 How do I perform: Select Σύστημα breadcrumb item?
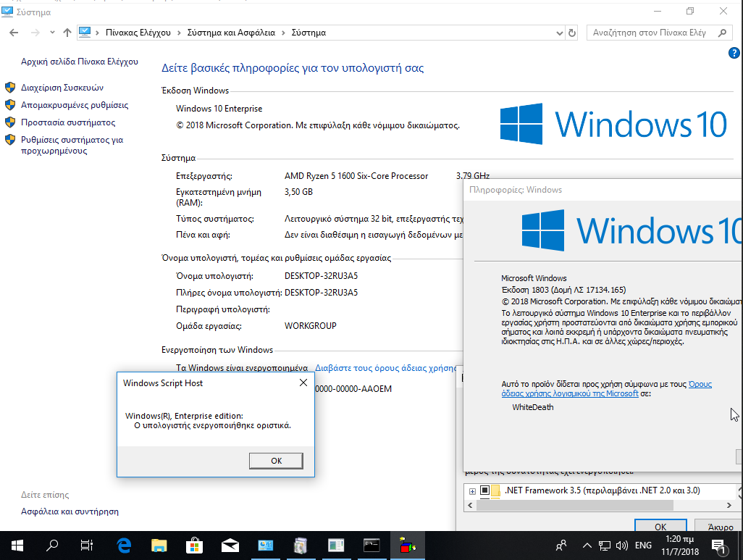click(308, 33)
